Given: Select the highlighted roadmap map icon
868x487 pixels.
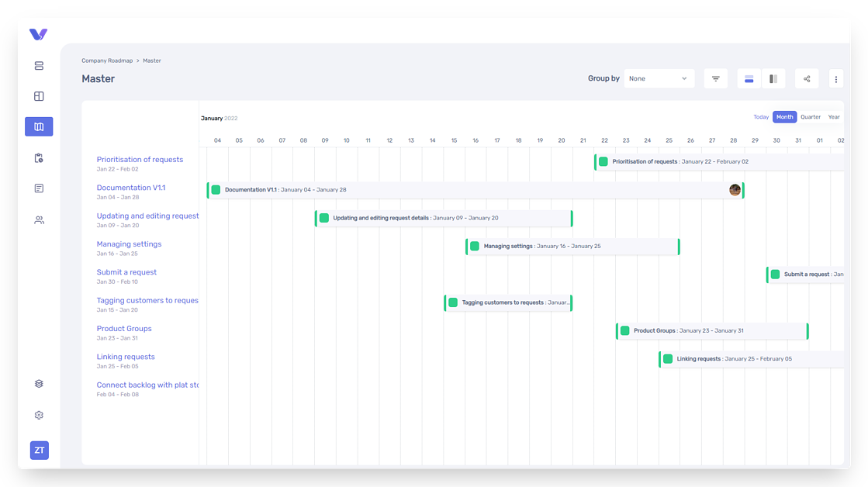Looking at the screenshot, I should (x=39, y=126).
